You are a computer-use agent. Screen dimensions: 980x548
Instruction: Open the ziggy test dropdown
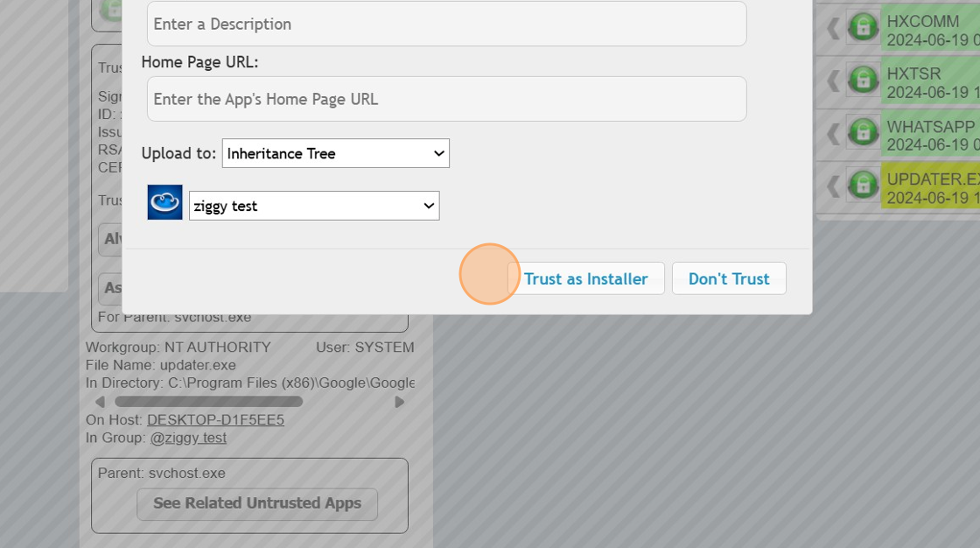point(313,205)
